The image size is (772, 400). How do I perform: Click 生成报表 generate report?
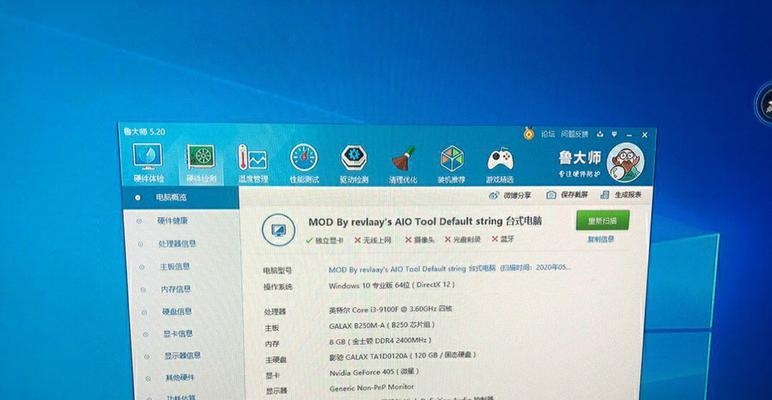tap(621, 195)
